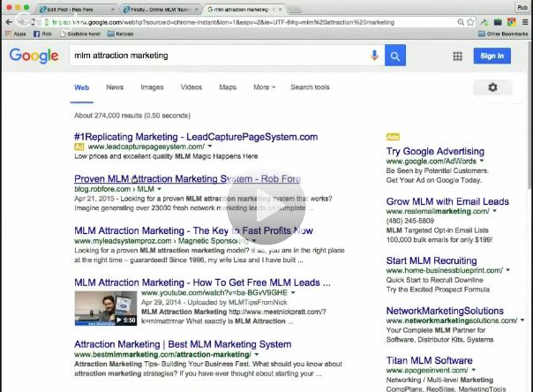The width and height of the screenshot is (533, 392).
Task: Click the YouTube video thumbnail showing 5:50
Action: tap(106, 308)
